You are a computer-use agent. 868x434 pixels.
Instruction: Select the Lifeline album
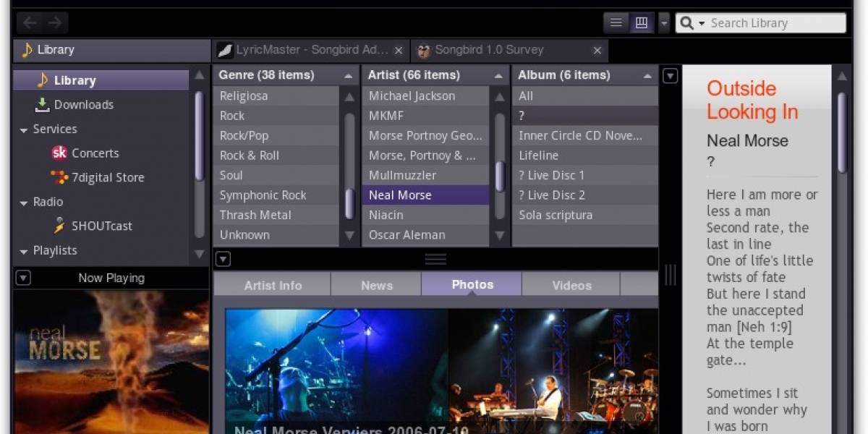click(x=585, y=156)
